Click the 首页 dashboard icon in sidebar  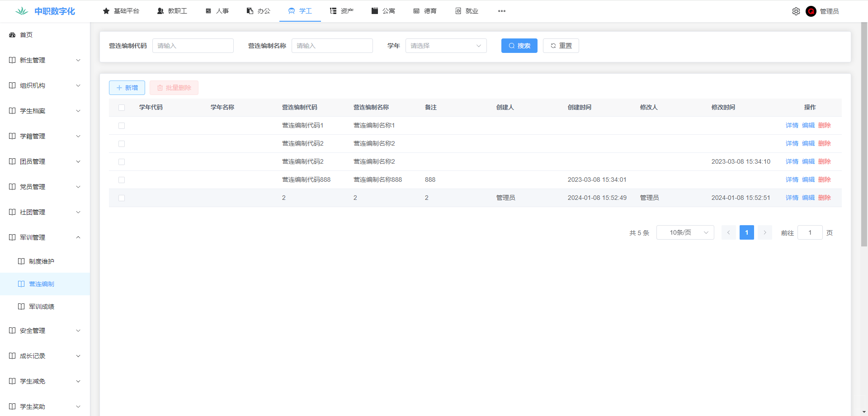pyautogui.click(x=12, y=35)
